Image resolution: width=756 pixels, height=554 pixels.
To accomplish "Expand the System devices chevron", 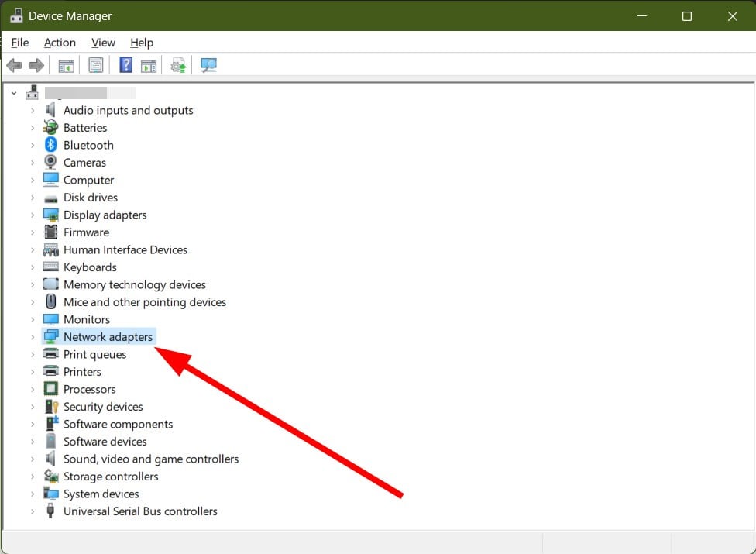I will [x=33, y=494].
